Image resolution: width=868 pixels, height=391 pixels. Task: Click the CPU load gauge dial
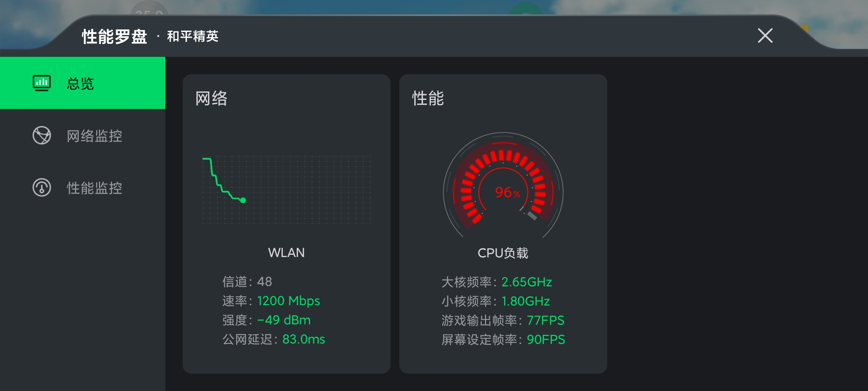point(503,185)
